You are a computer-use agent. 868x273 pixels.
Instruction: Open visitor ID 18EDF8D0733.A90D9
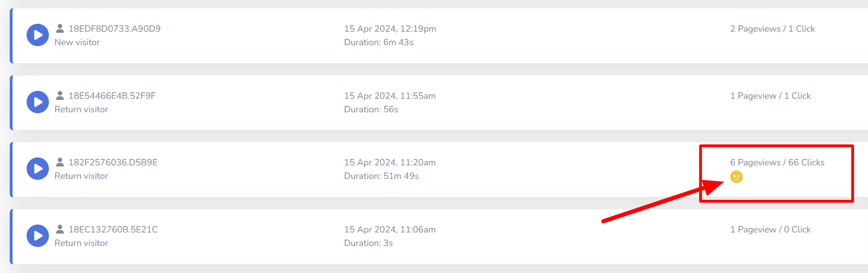pos(114,28)
